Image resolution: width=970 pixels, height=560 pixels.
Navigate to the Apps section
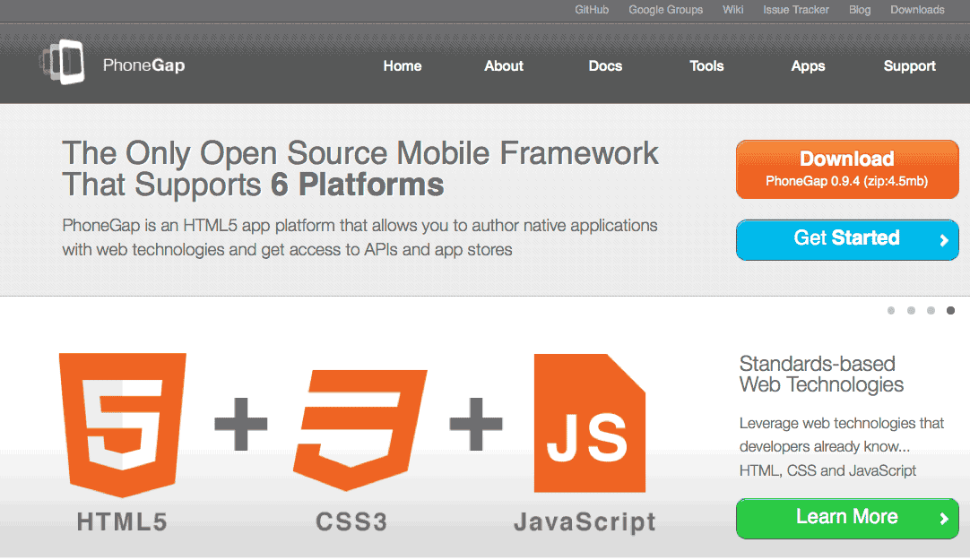point(808,66)
